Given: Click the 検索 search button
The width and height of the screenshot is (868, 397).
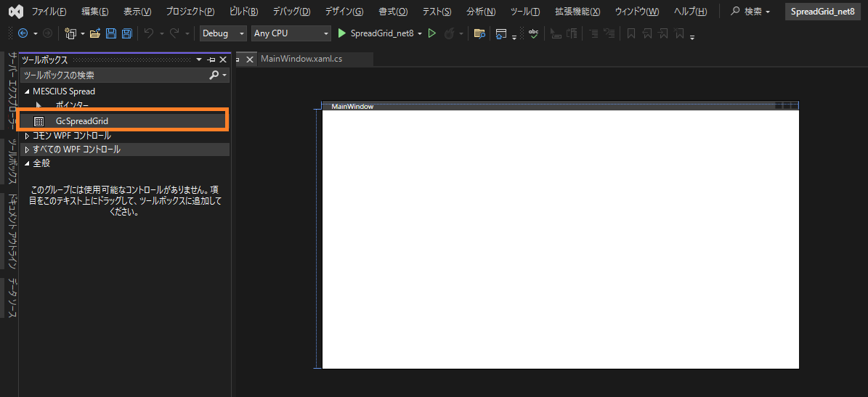Looking at the screenshot, I should tap(750, 11).
